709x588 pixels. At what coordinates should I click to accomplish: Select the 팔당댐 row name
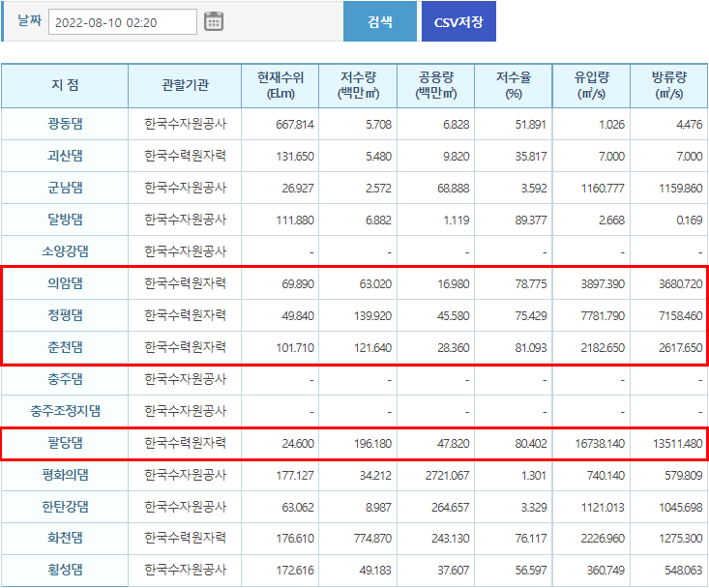[65, 443]
